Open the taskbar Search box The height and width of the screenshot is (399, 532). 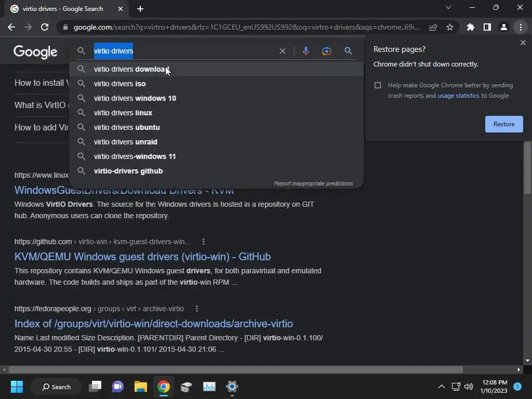[x=56, y=387]
